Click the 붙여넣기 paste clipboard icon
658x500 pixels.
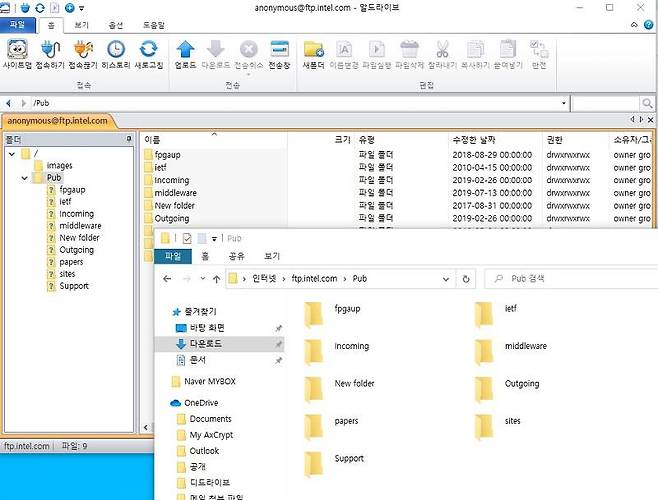(x=508, y=54)
